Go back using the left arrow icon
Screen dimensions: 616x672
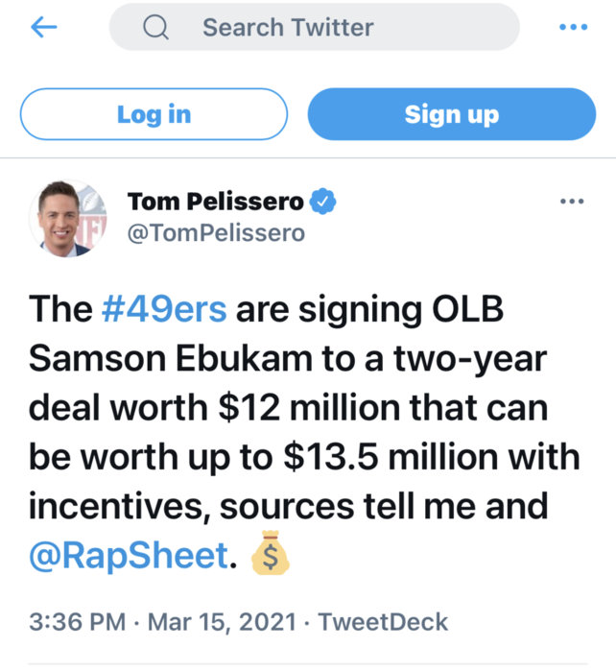click(x=44, y=27)
